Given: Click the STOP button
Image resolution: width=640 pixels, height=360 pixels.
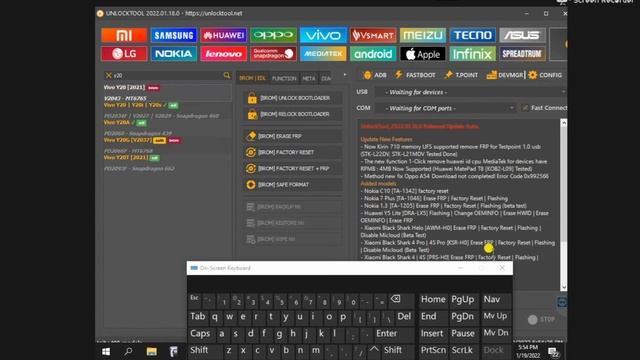Looking at the screenshot, I should 542,320.
